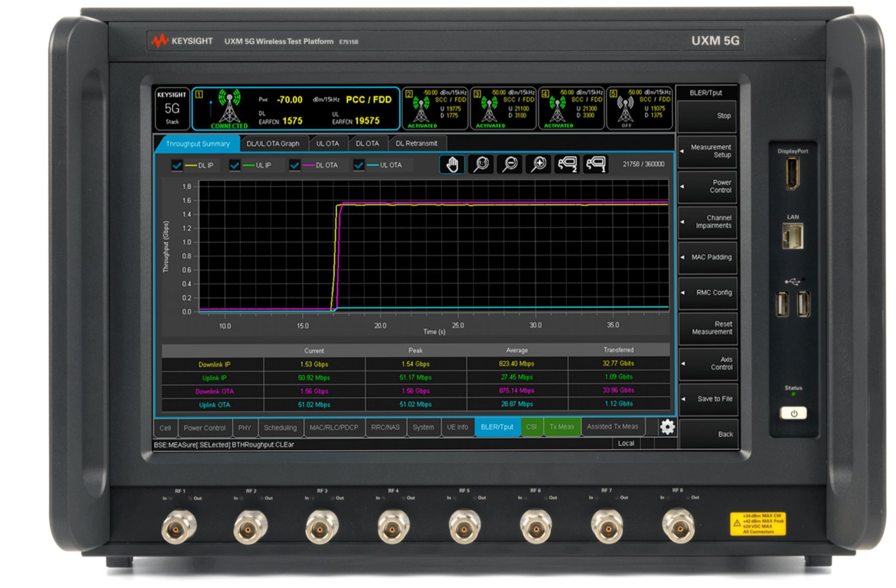This screenshot has height=588, width=896.
Task: Click the 32.77 Gbits transferred value
Action: (x=618, y=364)
